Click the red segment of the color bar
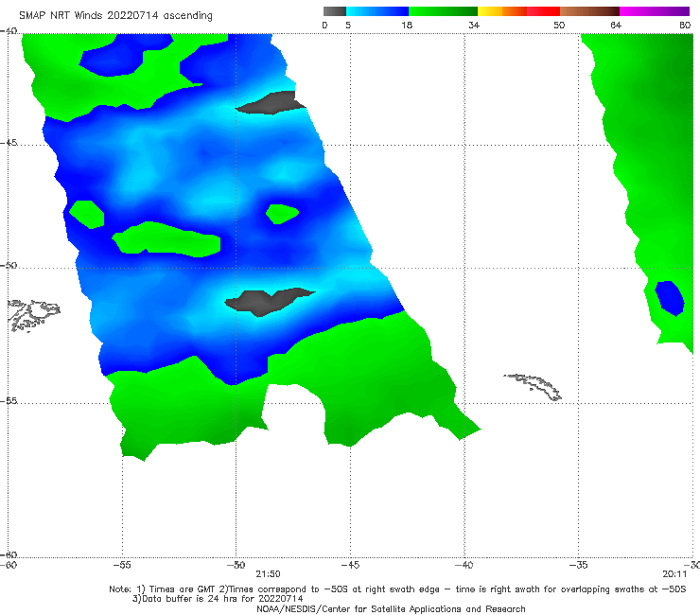This screenshot has height=615, width=700. click(x=543, y=11)
